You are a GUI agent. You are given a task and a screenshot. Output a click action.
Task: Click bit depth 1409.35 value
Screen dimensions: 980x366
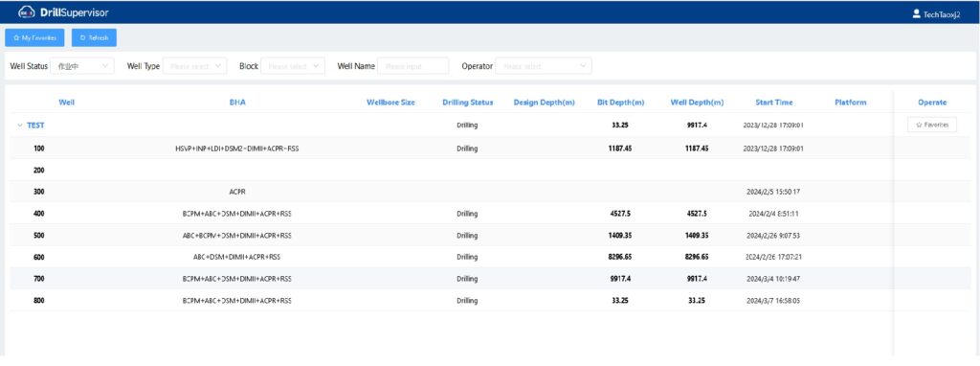pyautogui.click(x=620, y=236)
